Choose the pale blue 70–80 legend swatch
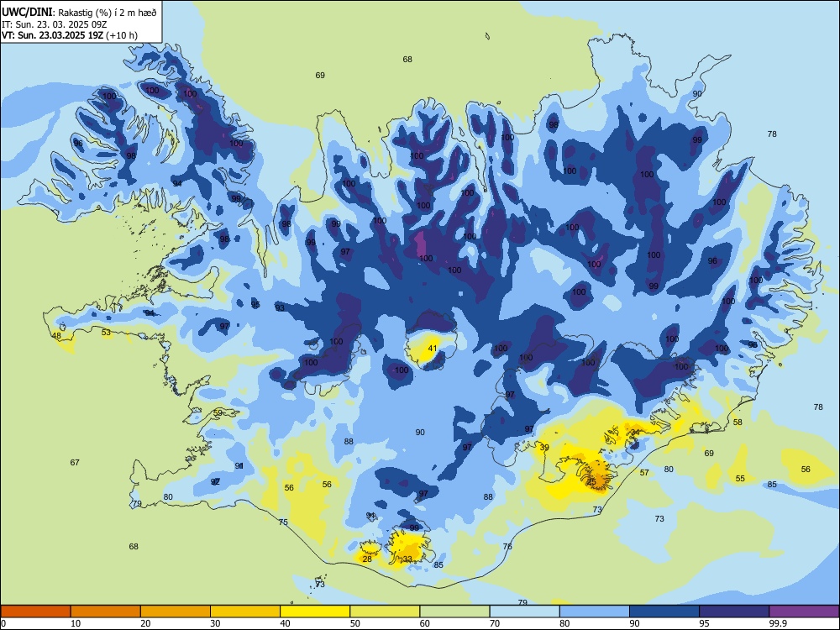The width and height of the screenshot is (840, 630). click(x=524, y=612)
